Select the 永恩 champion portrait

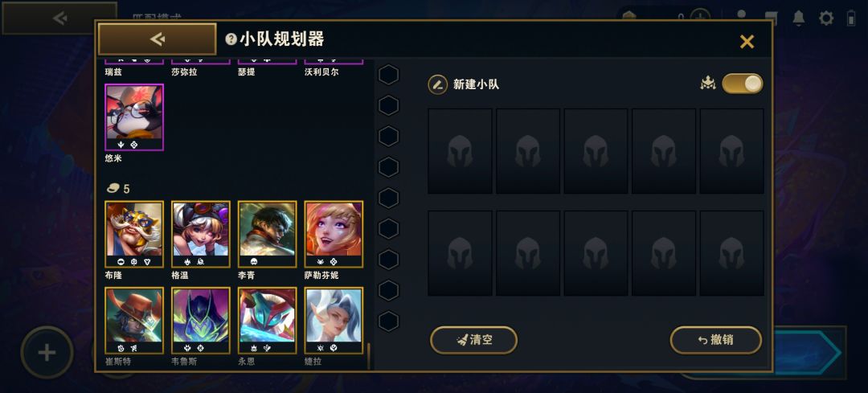pyautogui.click(x=268, y=321)
